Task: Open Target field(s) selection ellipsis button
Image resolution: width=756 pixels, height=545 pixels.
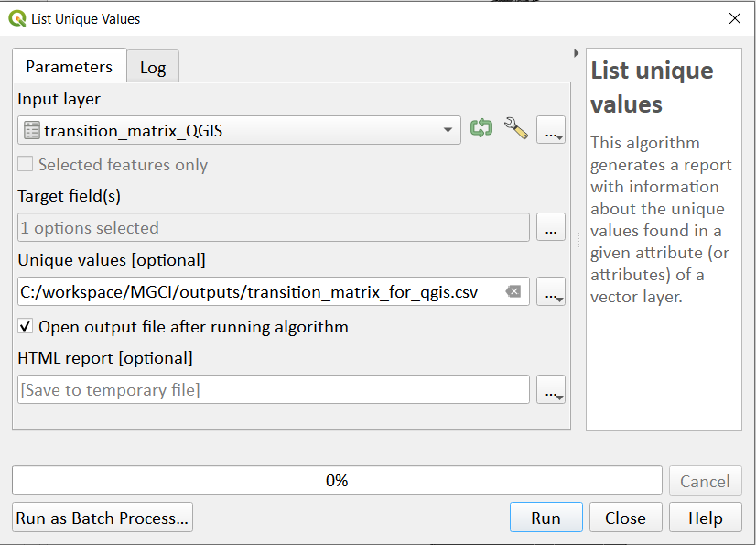Action: (x=551, y=227)
